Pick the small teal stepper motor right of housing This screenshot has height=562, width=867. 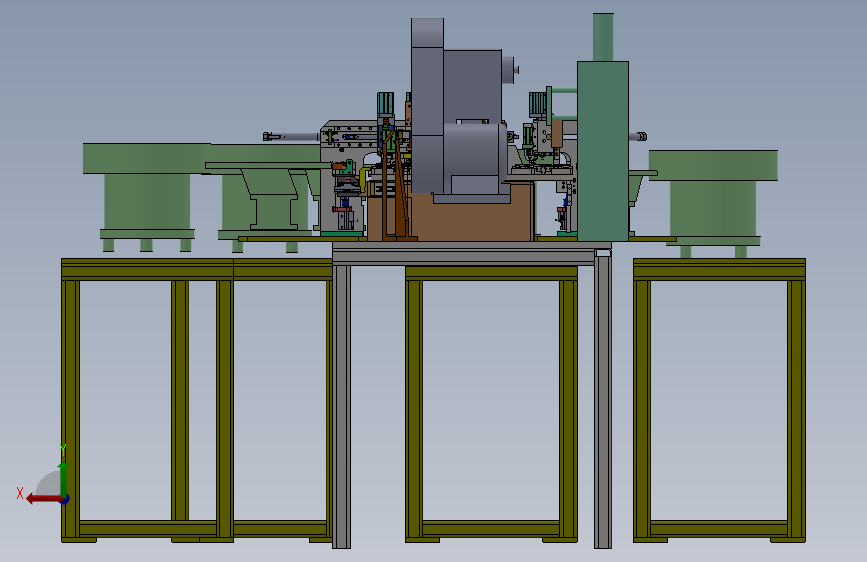tap(538, 104)
